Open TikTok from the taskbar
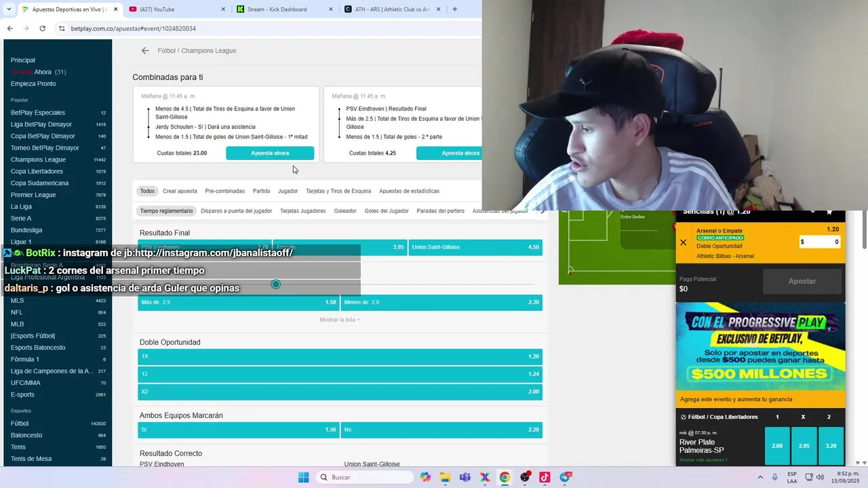 [x=545, y=477]
